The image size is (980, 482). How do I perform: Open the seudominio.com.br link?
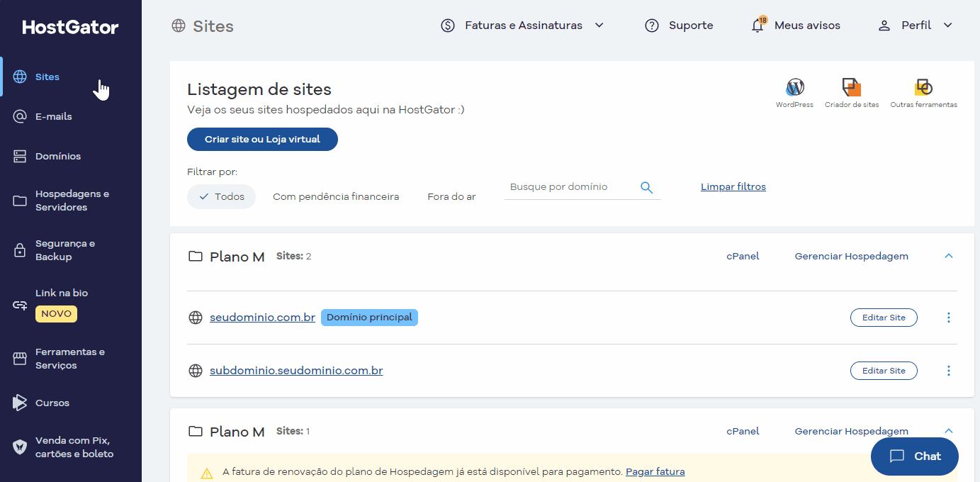262,318
